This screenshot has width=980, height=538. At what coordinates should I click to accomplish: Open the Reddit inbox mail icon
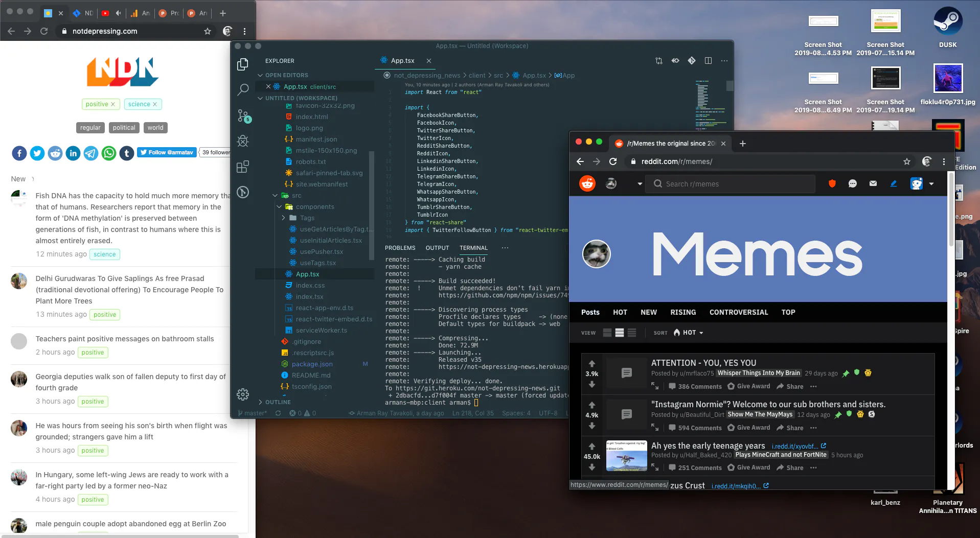pos(873,183)
